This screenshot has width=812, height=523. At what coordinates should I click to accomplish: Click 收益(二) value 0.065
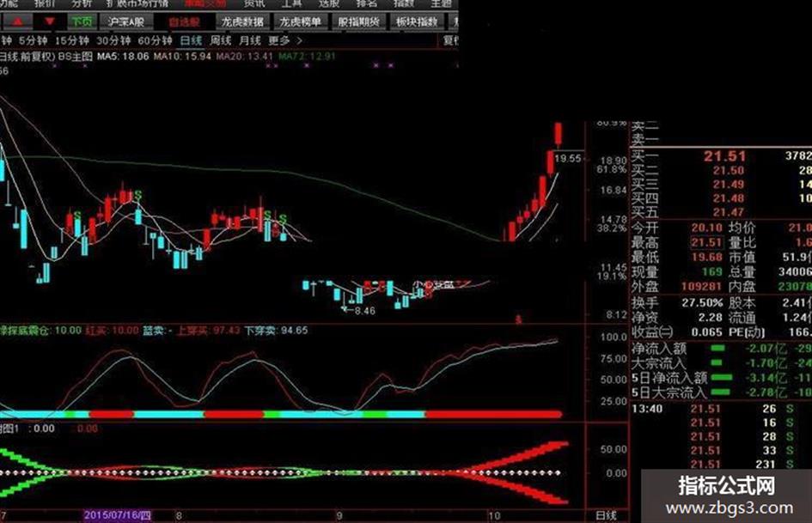706,332
